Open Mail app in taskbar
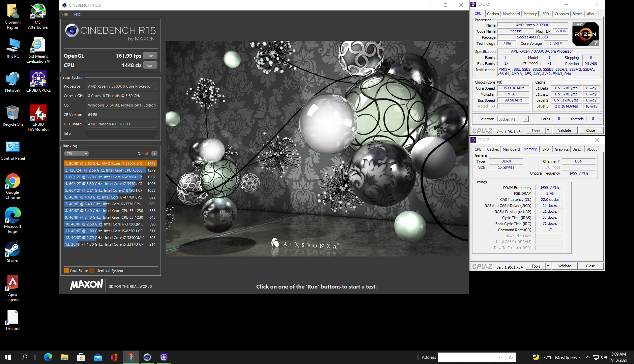The image size is (634, 364). pos(97,357)
